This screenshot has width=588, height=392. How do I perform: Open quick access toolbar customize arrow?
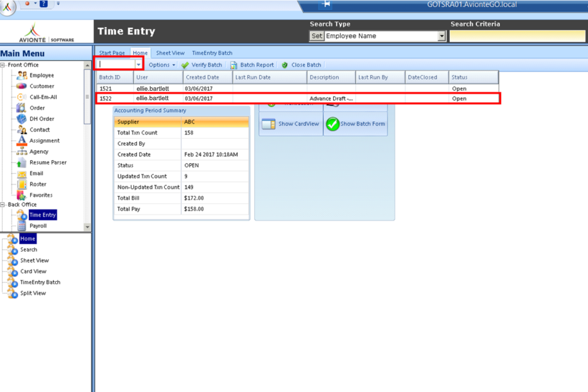pyautogui.click(x=58, y=4)
